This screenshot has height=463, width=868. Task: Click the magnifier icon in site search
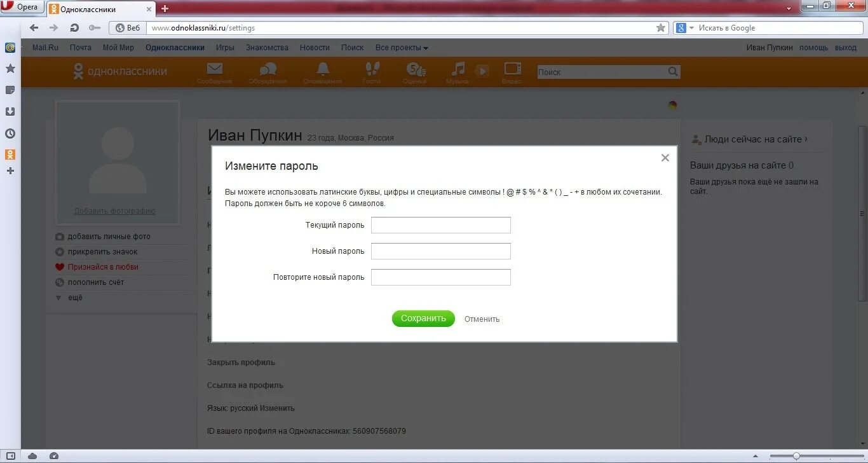673,72
